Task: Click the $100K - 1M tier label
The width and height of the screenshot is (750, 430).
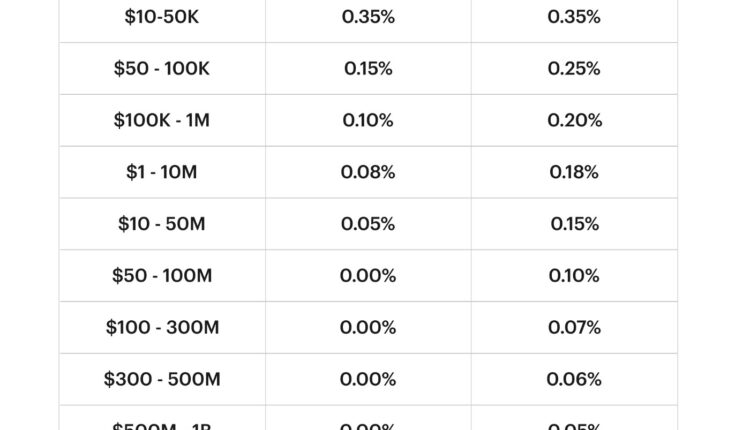Action: pos(162,121)
